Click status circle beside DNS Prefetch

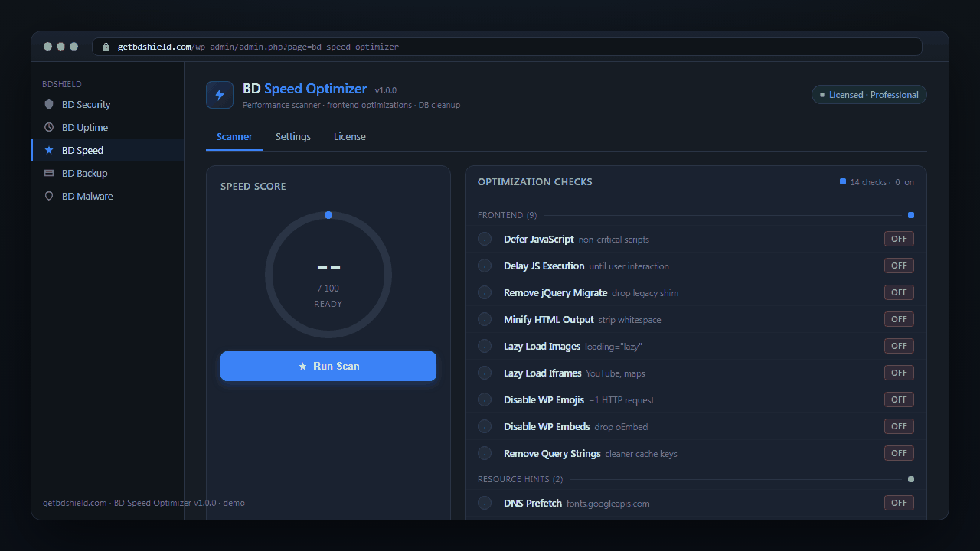pyautogui.click(x=485, y=503)
